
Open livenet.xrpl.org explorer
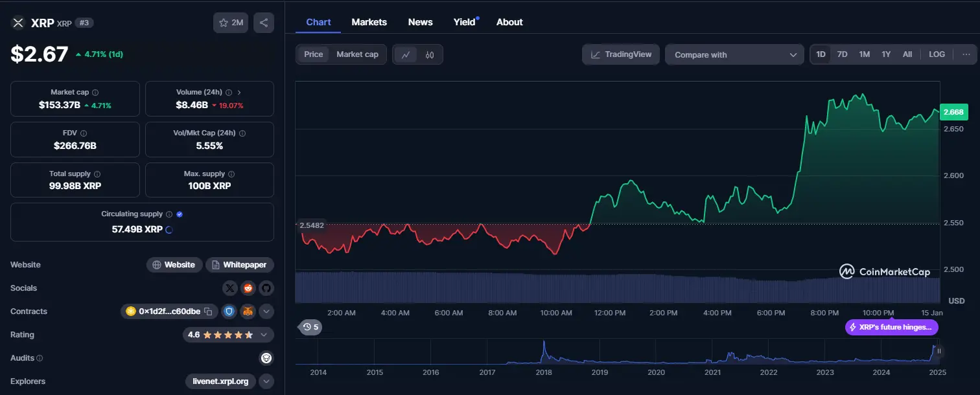[x=220, y=381]
